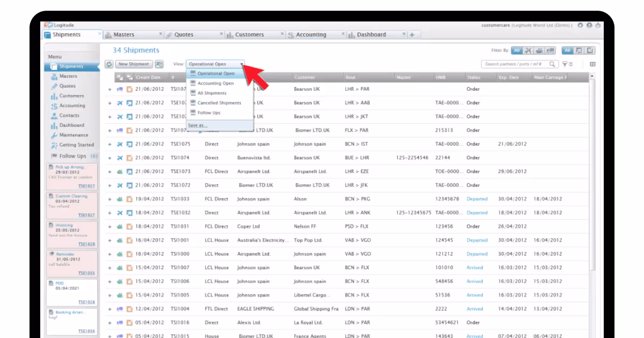Click the Follow Ups flag icon
The image size is (644, 338).
[x=54, y=156]
